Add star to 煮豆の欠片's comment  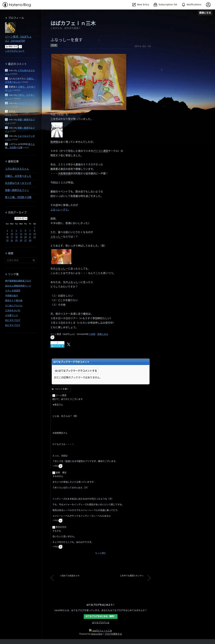click(60, 547)
